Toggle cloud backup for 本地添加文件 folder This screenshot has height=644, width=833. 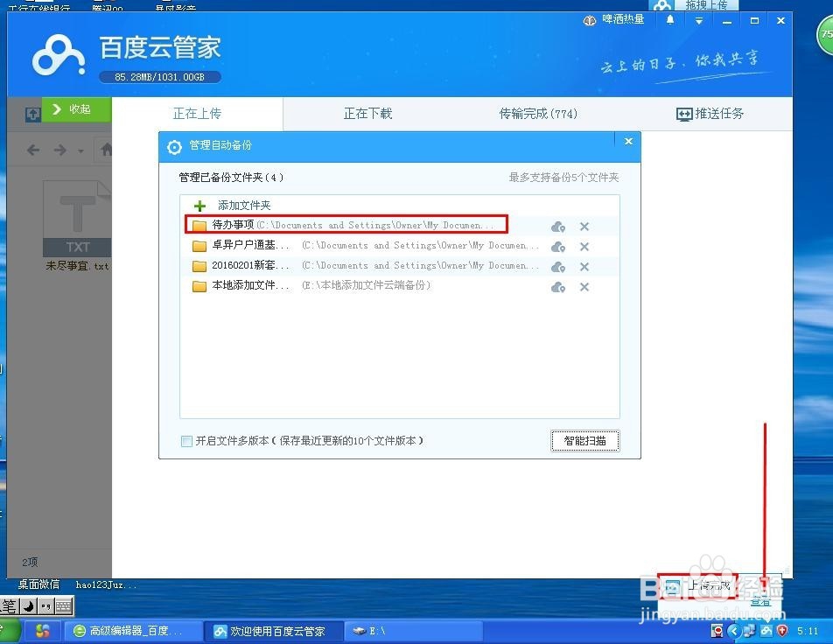click(x=558, y=285)
